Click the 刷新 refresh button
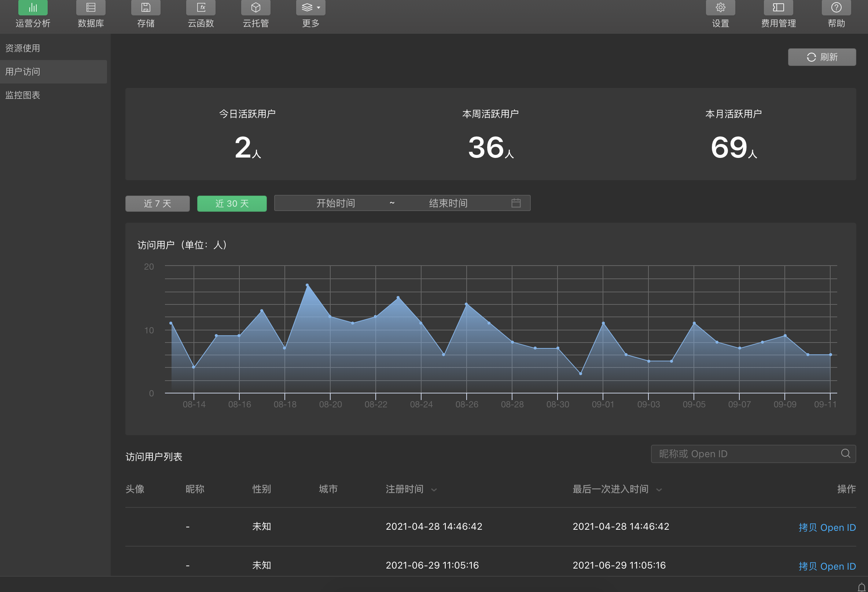Image resolution: width=868 pixels, height=592 pixels. [822, 57]
